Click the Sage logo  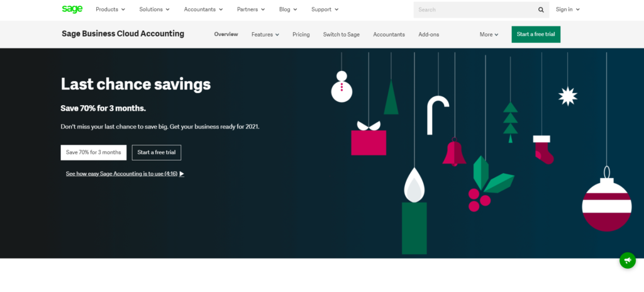click(72, 9)
